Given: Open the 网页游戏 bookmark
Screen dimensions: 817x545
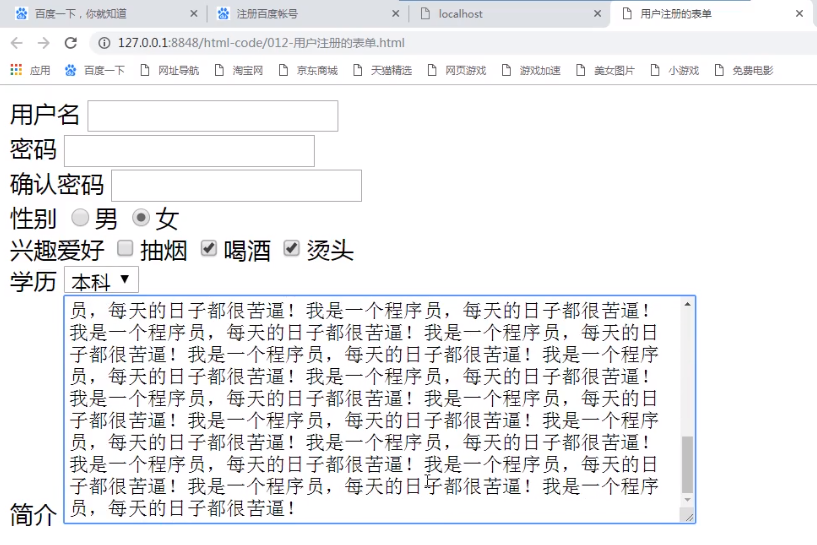Looking at the screenshot, I should pos(457,70).
